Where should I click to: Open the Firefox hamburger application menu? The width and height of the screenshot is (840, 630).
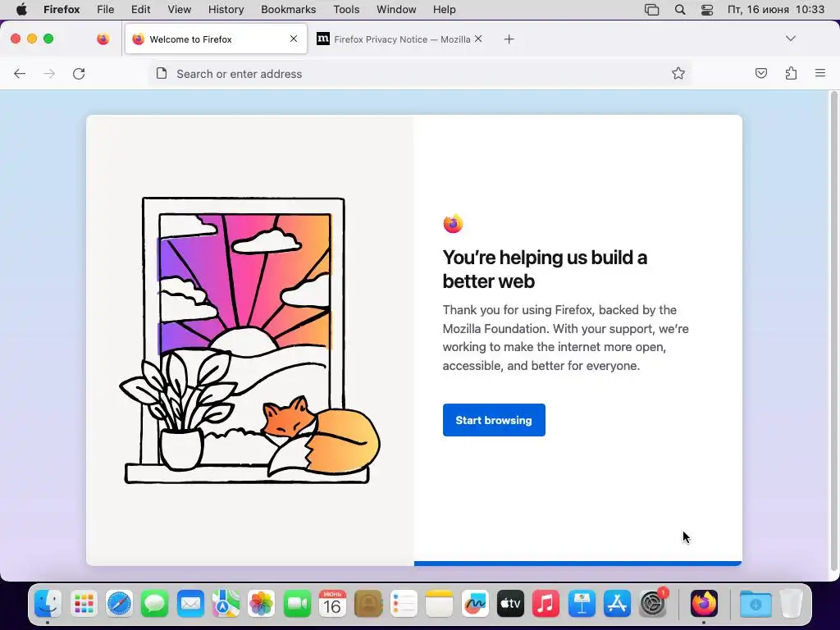pyautogui.click(x=820, y=73)
